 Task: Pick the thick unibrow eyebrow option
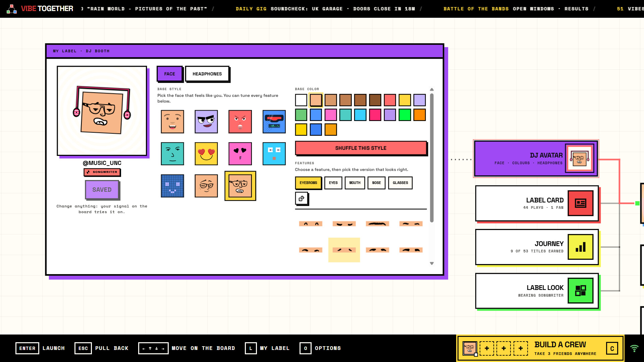377,224
